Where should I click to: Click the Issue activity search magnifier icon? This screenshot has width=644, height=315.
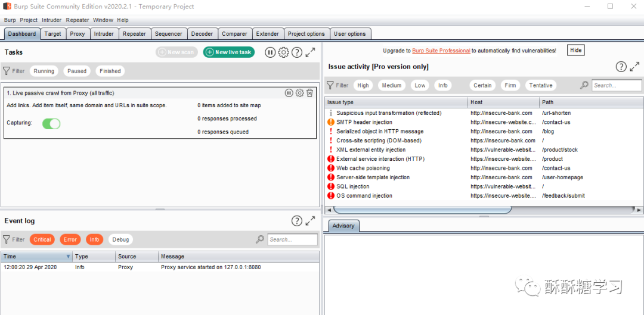584,85
